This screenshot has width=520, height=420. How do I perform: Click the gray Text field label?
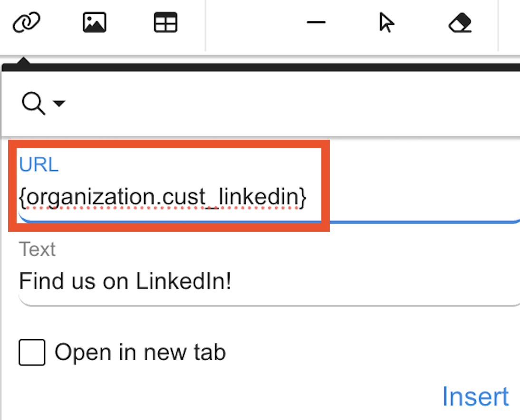point(37,249)
